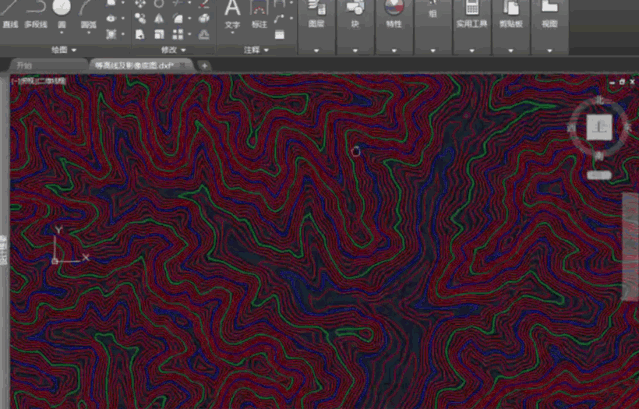
Task: Activate the Trim tool in Modify panel
Action: 178,4
